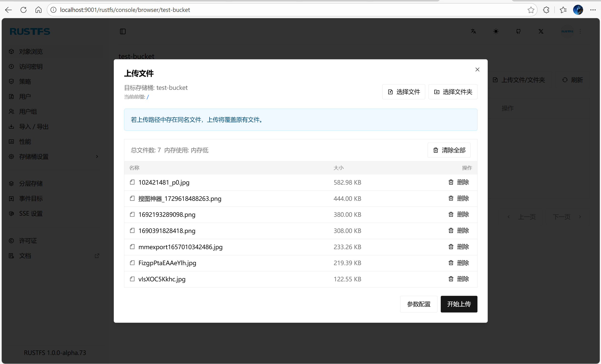Click the 选择文件 button

pyautogui.click(x=404, y=92)
